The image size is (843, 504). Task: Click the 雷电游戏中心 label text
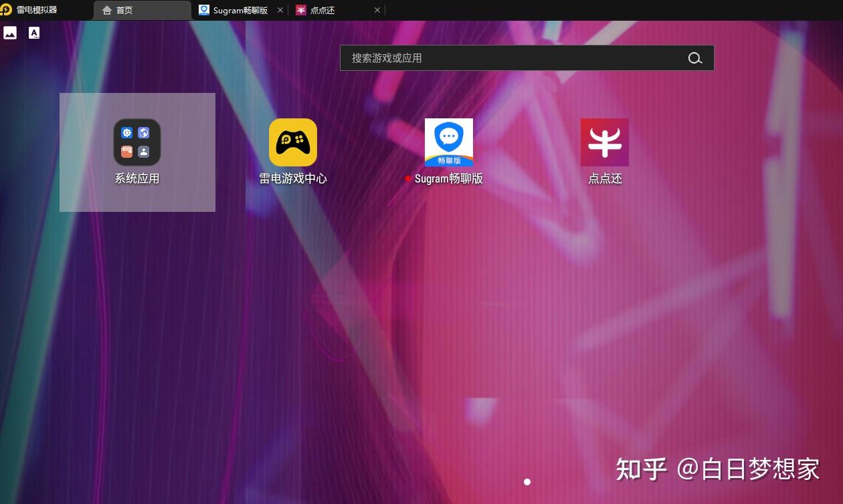pyautogui.click(x=293, y=178)
